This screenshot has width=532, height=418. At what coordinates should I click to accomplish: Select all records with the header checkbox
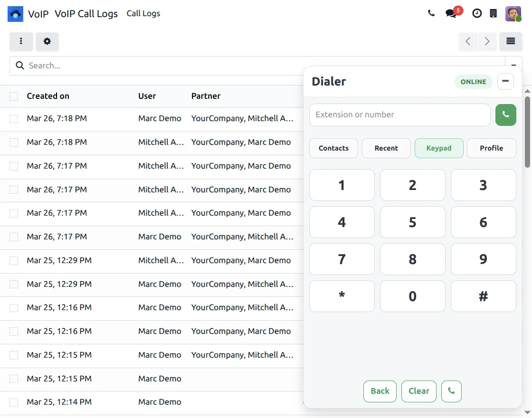pyautogui.click(x=13, y=96)
